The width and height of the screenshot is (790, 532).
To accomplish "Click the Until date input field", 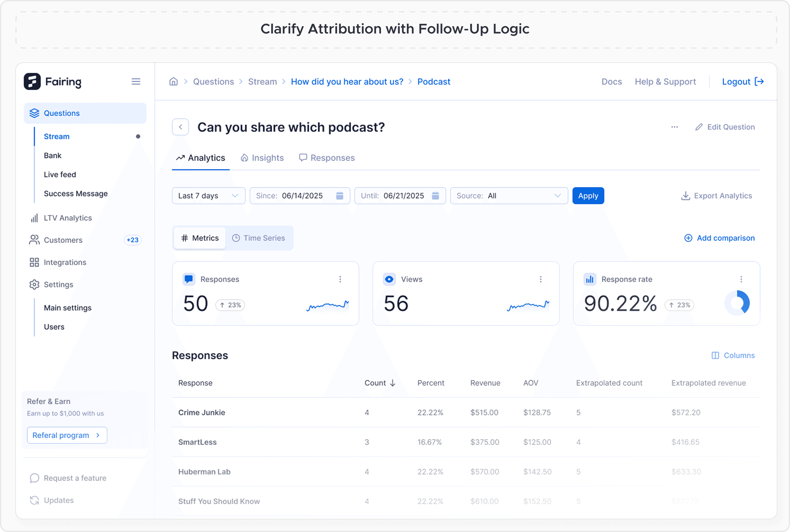I will coord(400,196).
